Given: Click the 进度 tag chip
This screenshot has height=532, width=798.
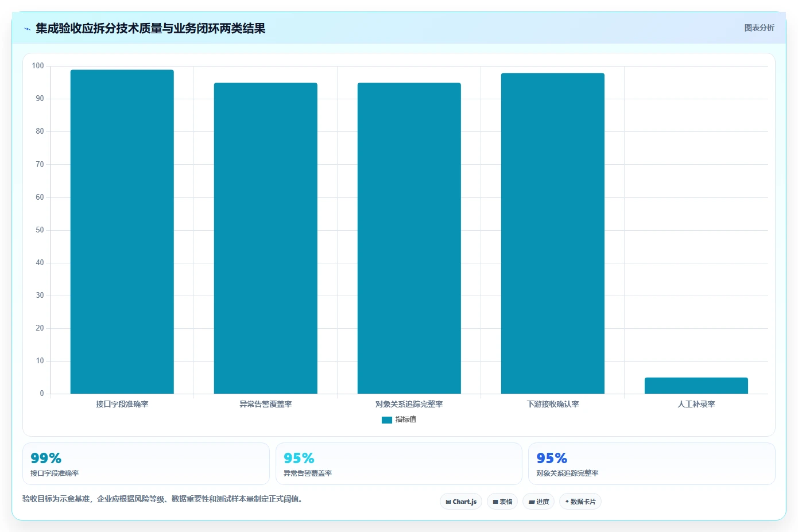Looking at the screenshot, I should click(x=539, y=502).
